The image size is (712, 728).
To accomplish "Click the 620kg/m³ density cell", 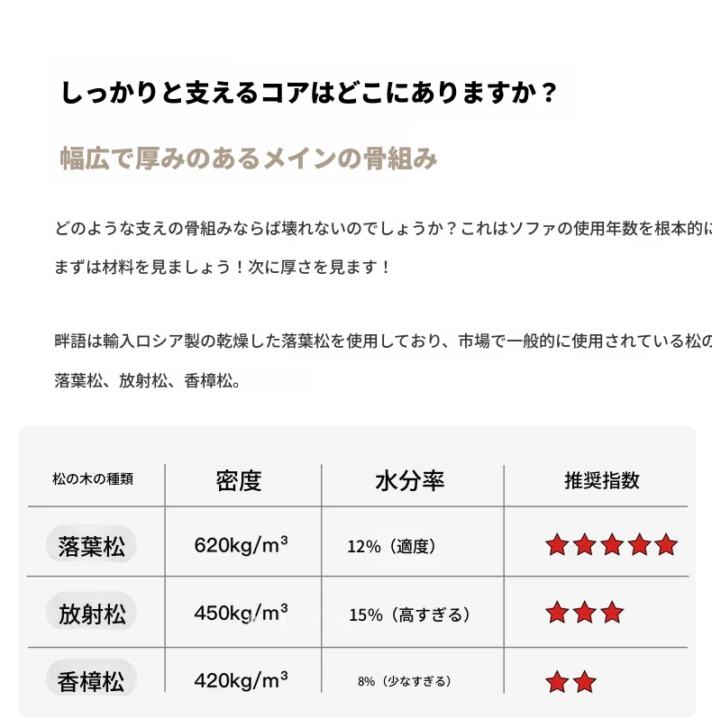I will pyautogui.click(x=241, y=545).
